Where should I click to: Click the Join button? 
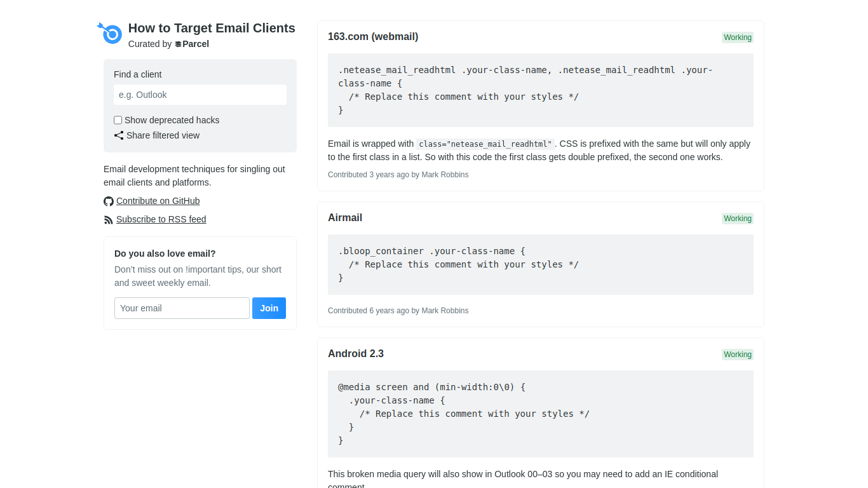pyautogui.click(x=269, y=308)
